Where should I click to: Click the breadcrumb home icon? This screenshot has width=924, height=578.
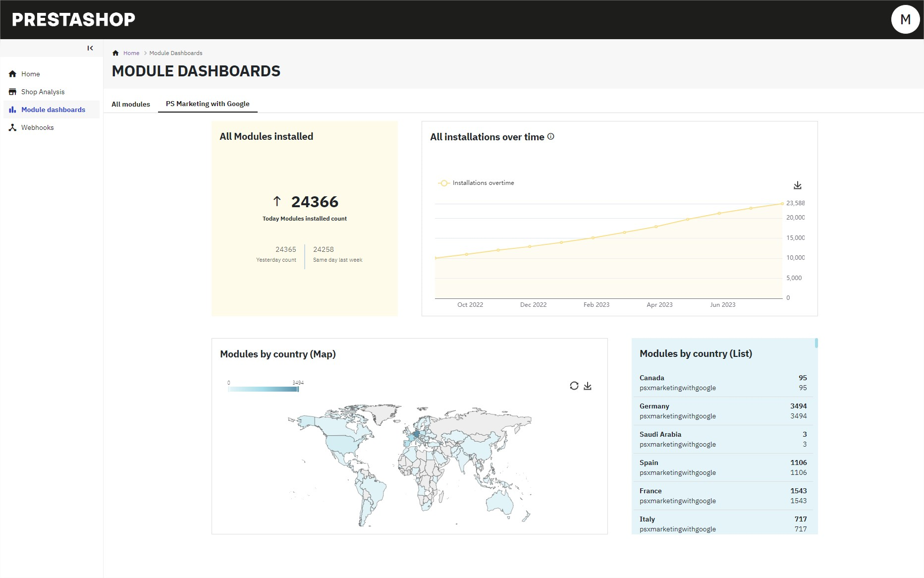click(115, 53)
